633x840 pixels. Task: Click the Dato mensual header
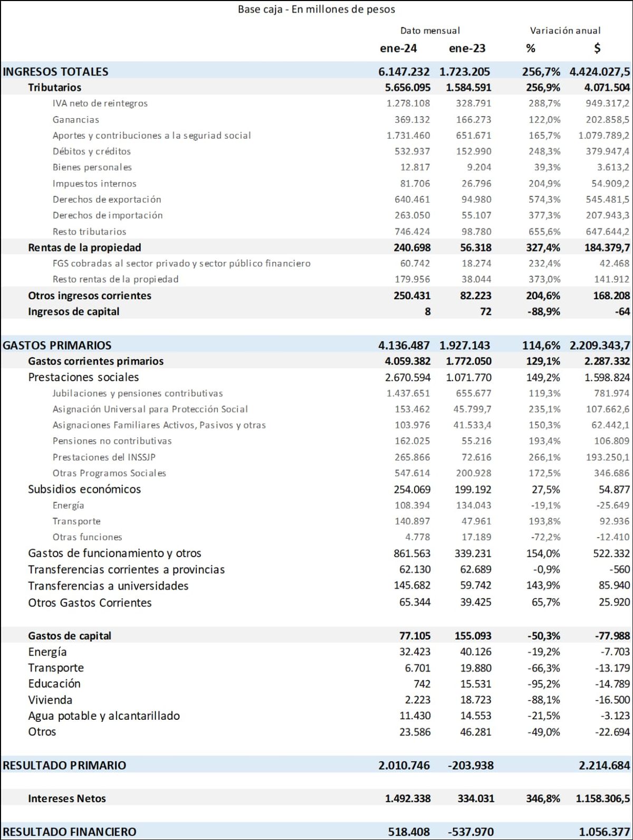tap(430, 31)
